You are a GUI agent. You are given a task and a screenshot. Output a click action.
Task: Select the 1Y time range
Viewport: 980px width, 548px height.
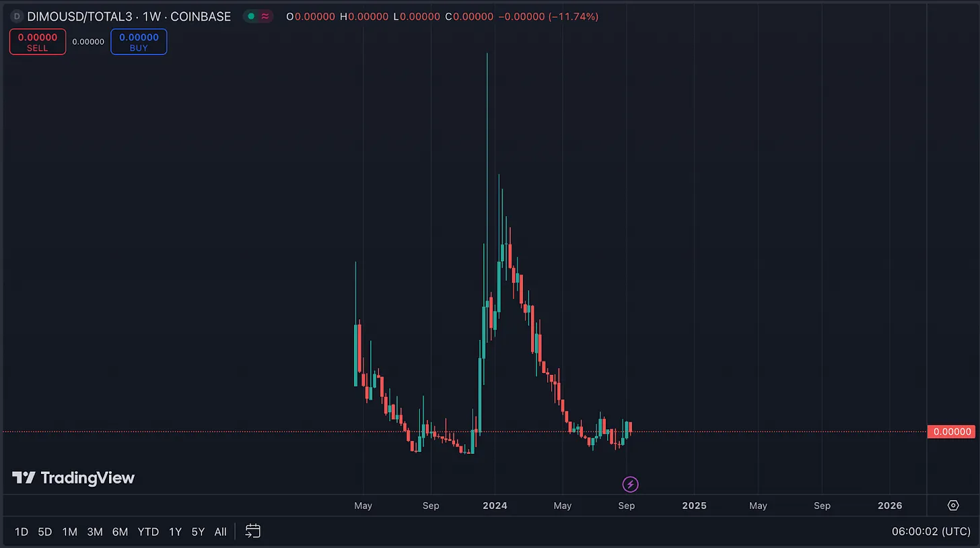(175, 532)
